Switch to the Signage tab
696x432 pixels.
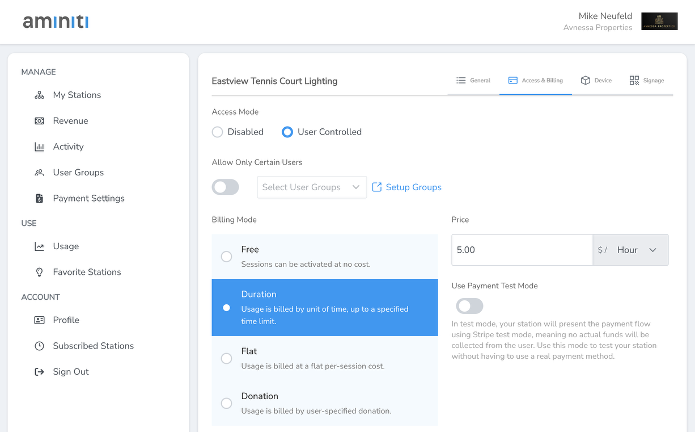coord(647,80)
